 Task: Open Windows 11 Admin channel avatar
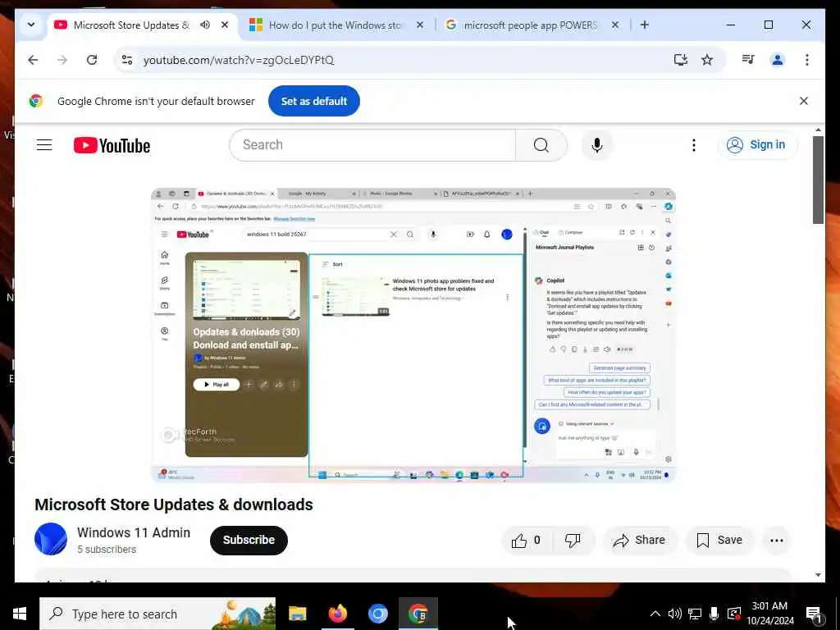coord(51,539)
